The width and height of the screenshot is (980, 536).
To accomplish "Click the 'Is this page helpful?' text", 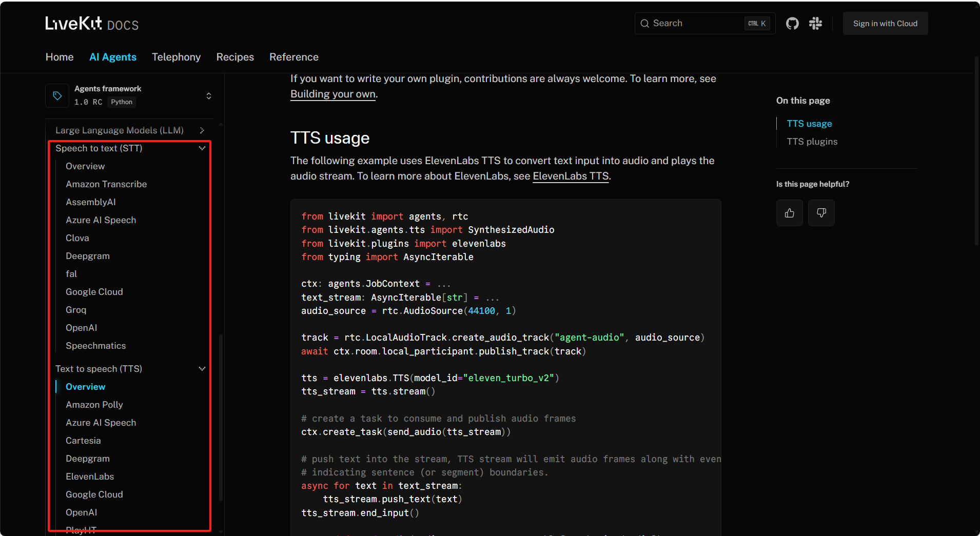I will pyautogui.click(x=813, y=184).
